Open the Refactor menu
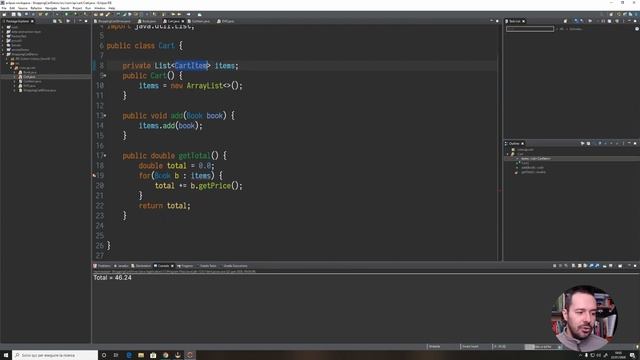 click(x=36, y=8)
